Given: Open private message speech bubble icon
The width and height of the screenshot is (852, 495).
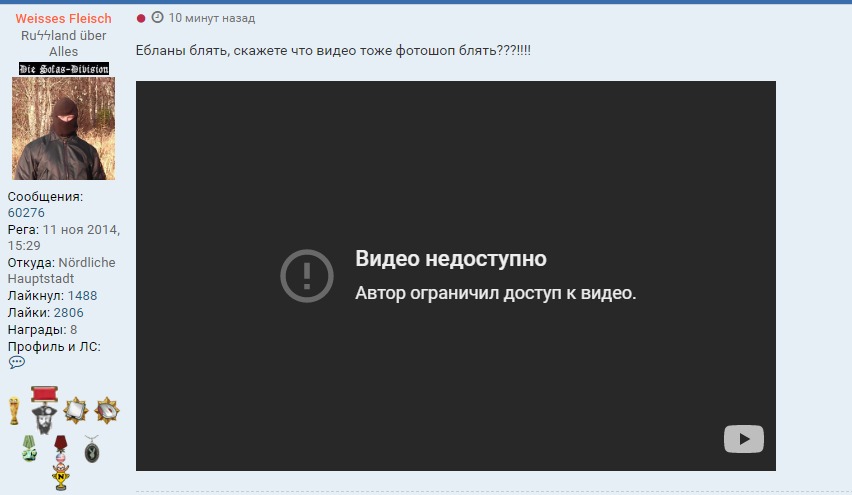Looking at the screenshot, I should pos(16,362).
